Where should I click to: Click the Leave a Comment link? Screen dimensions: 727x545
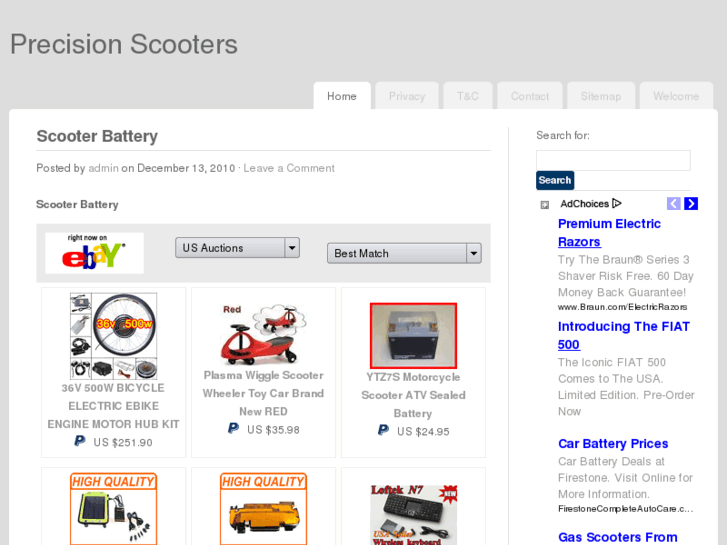click(x=289, y=168)
